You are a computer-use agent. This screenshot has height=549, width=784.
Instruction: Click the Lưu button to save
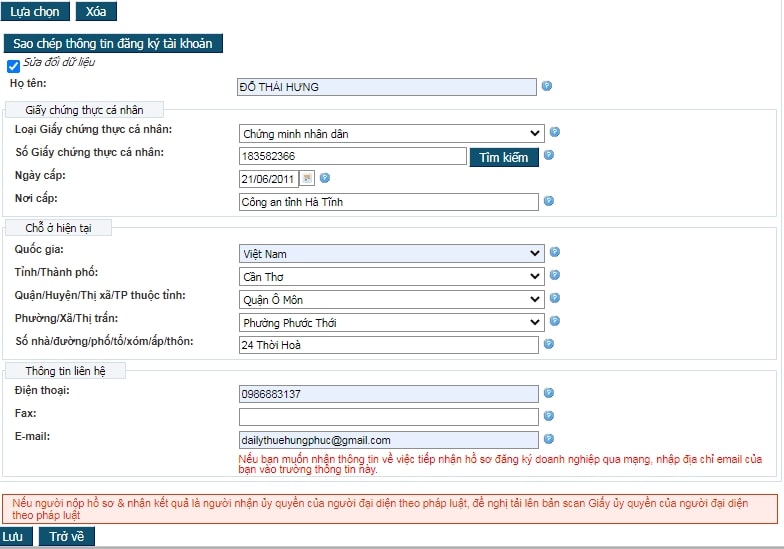click(x=12, y=537)
